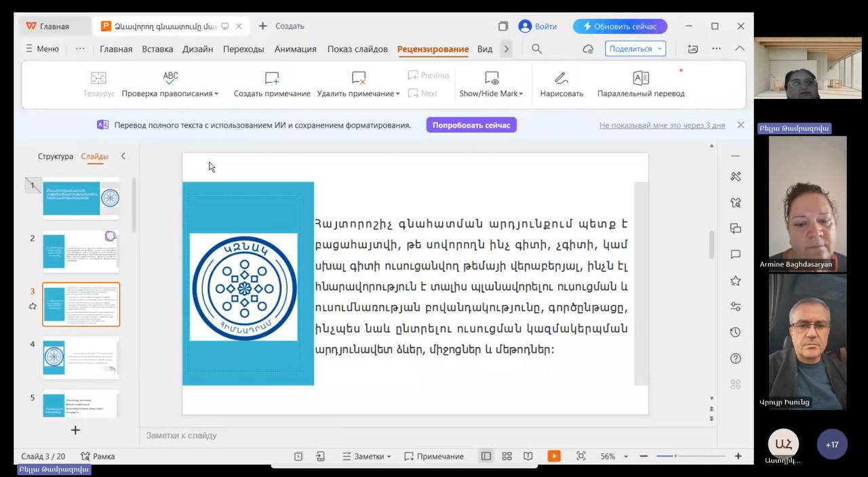Click 'Не показывай мне это через 3 дня' link

click(x=662, y=125)
